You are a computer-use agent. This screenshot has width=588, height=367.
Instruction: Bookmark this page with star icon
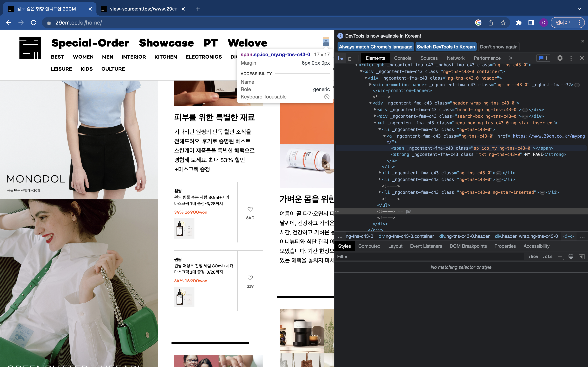[503, 23]
